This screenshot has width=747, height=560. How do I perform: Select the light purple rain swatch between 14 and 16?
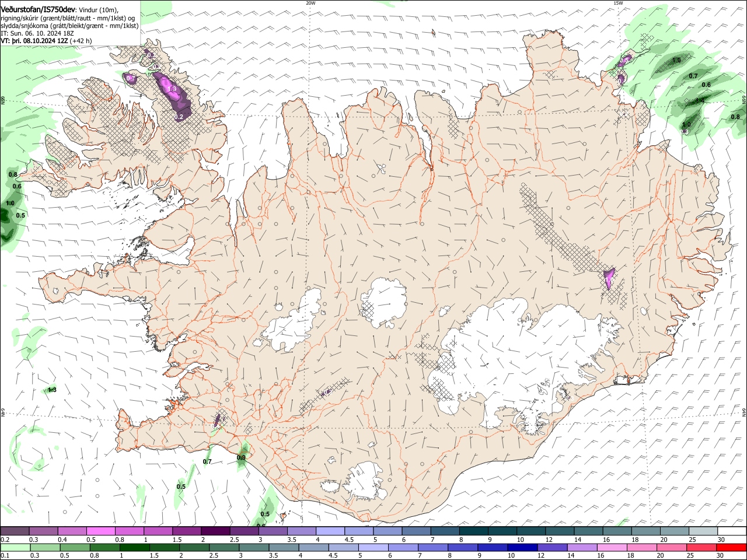582,547
